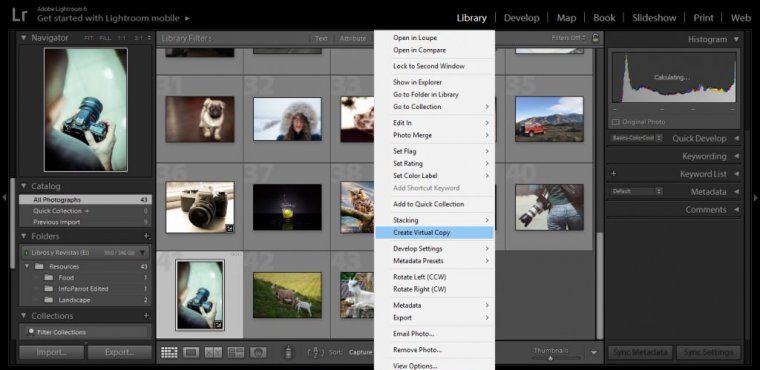Click the Lightroom mobile play arrow
Screen dimensions: 760x370
click(x=187, y=18)
